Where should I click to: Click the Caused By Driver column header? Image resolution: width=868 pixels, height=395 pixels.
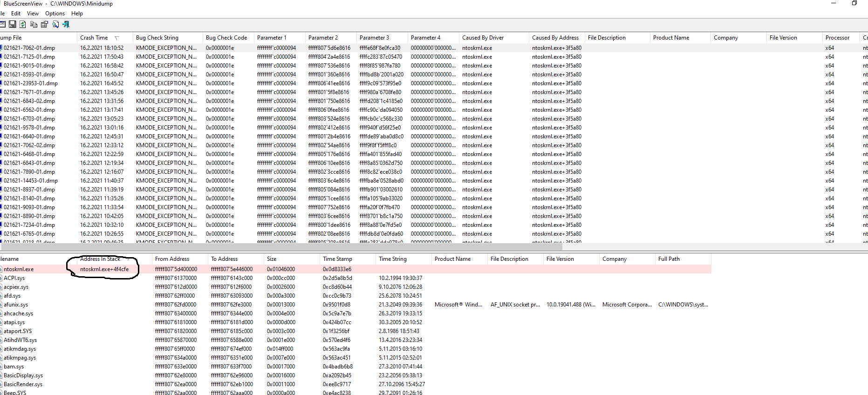pos(483,38)
